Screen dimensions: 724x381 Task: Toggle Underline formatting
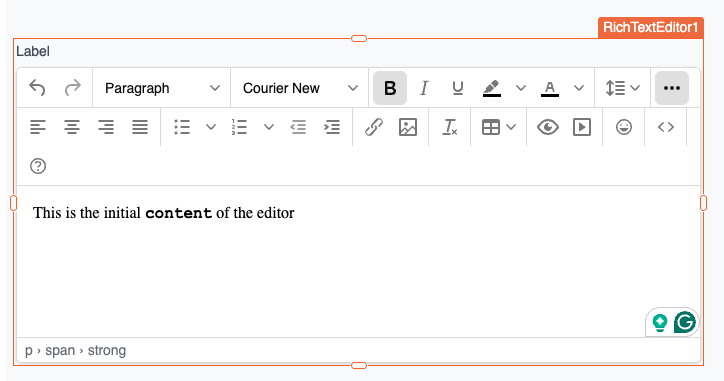point(458,88)
